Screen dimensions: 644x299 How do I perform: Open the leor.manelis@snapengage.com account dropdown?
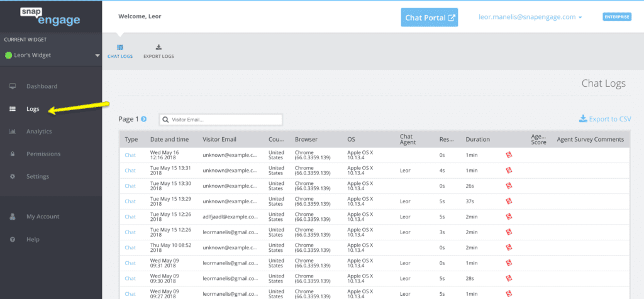click(530, 18)
